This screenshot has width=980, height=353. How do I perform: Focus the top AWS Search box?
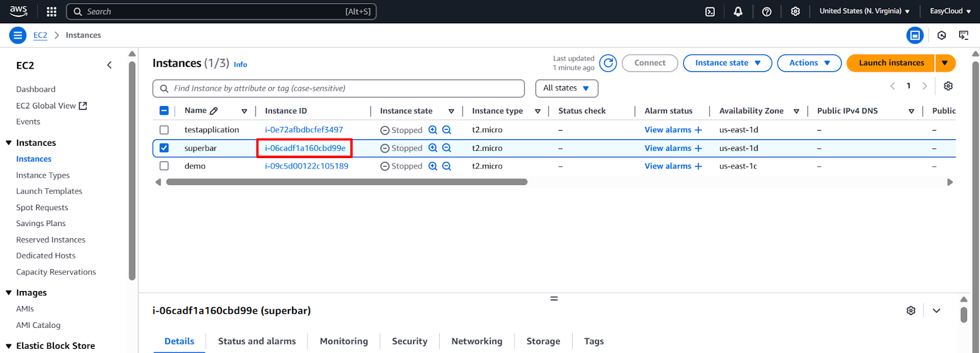221,12
